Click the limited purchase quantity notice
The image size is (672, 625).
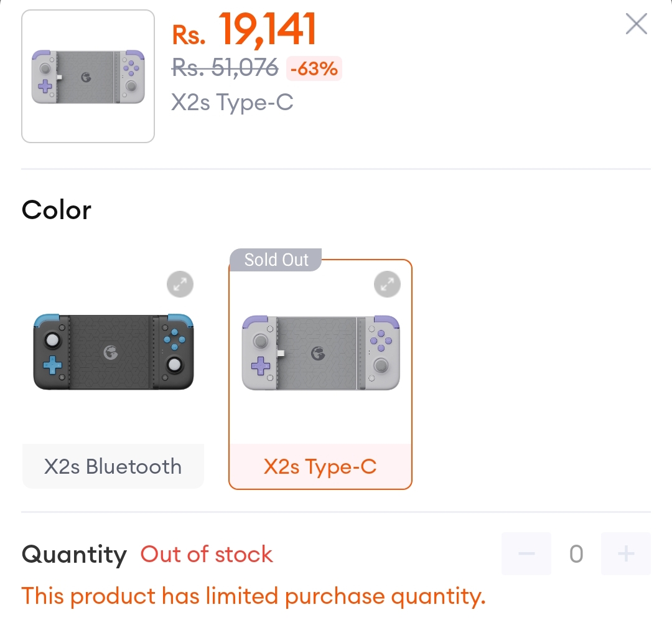(x=254, y=596)
